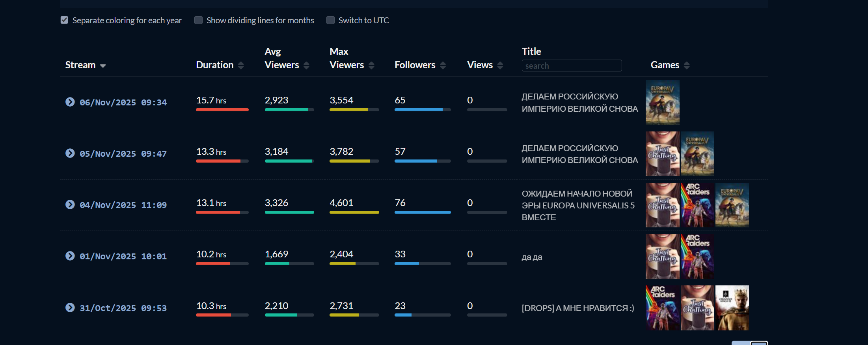868x345 pixels.
Task: Expand the 01/Nov/2025 stream row arrow
Action: 70,256
